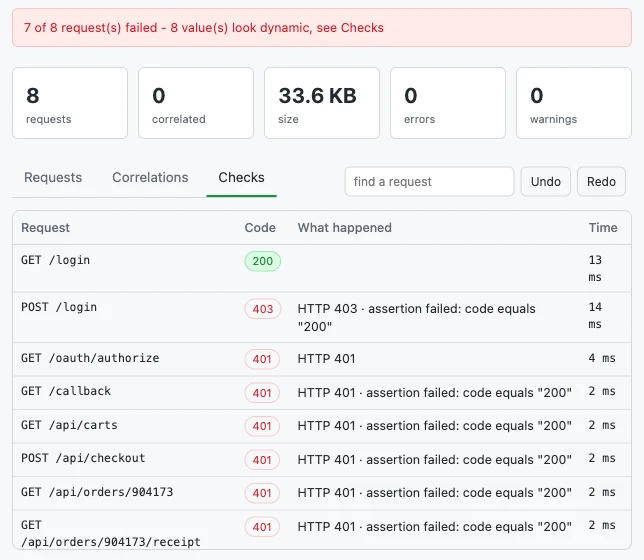The width and height of the screenshot is (644, 560).
Task: Click the plain HTTP 401 message
Action: coord(326,359)
